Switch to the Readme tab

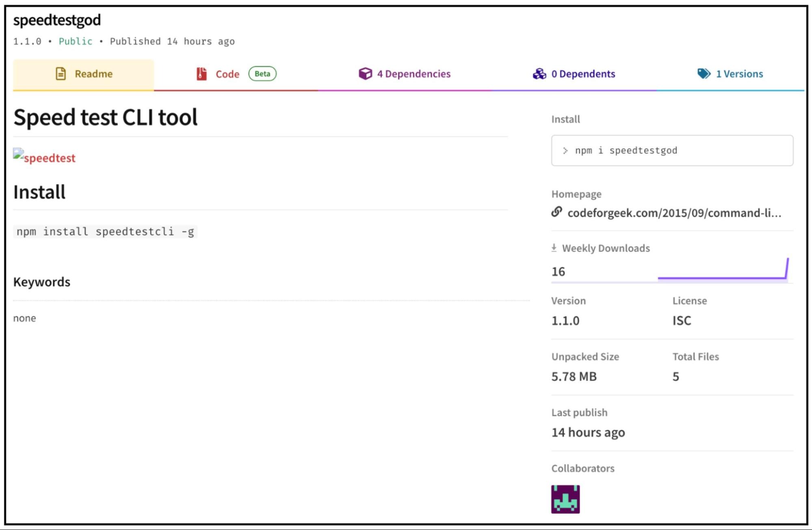tap(93, 74)
